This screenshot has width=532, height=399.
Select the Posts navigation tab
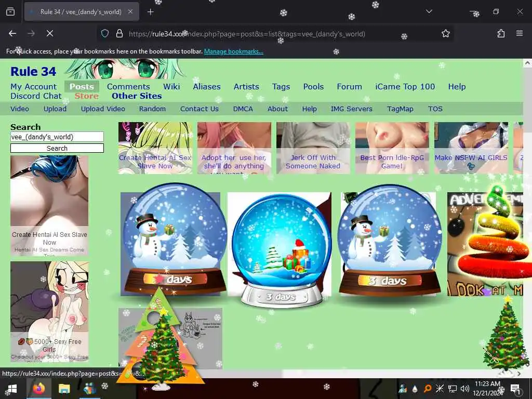pyautogui.click(x=82, y=87)
